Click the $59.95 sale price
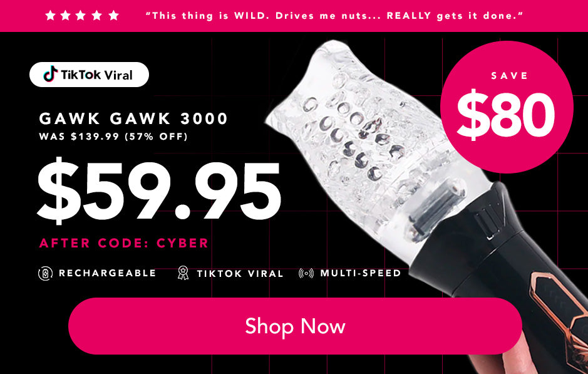The width and height of the screenshot is (588, 374). pos(159,190)
